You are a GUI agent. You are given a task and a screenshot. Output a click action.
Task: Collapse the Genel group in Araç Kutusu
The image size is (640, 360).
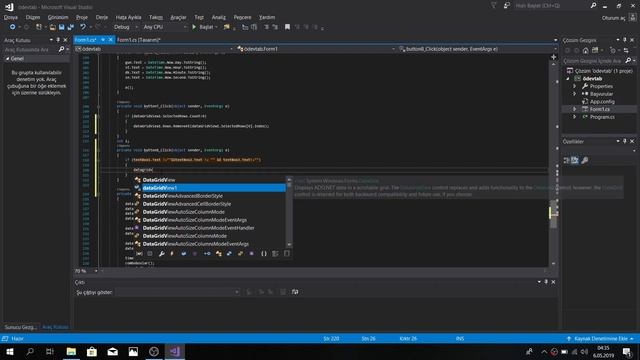pos(7,59)
